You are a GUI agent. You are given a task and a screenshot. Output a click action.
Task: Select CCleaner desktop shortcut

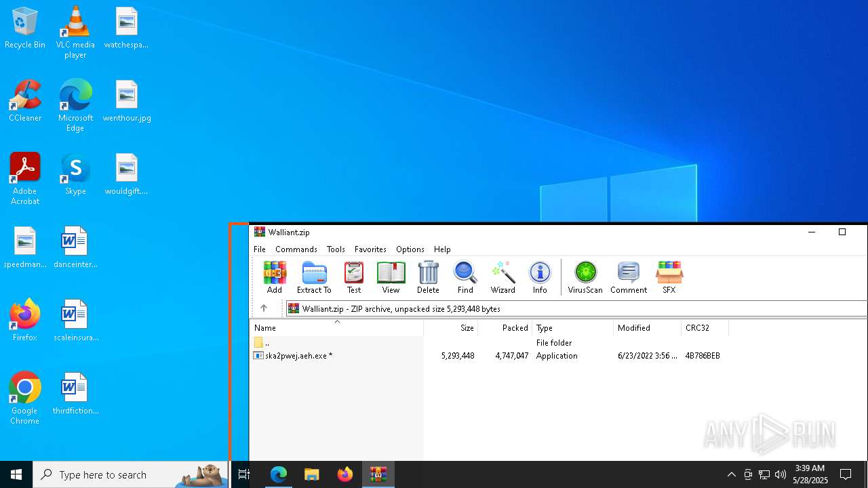pyautogui.click(x=25, y=101)
